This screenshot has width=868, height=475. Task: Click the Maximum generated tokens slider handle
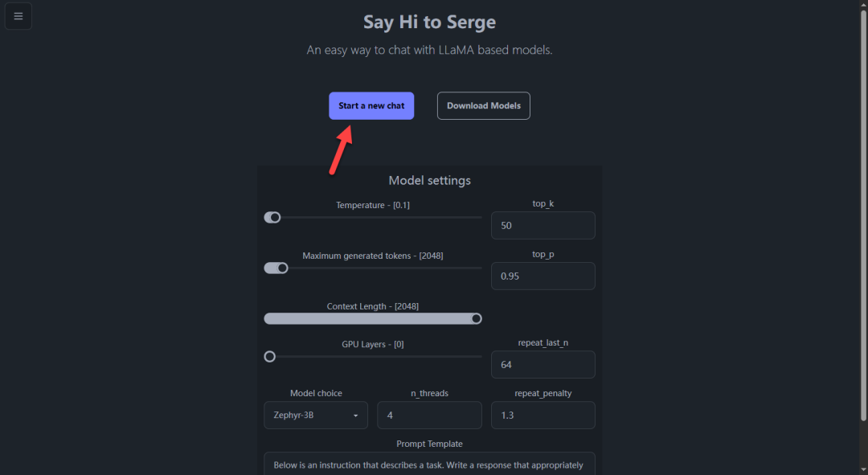pyautogui.click(x=282, y=268)
